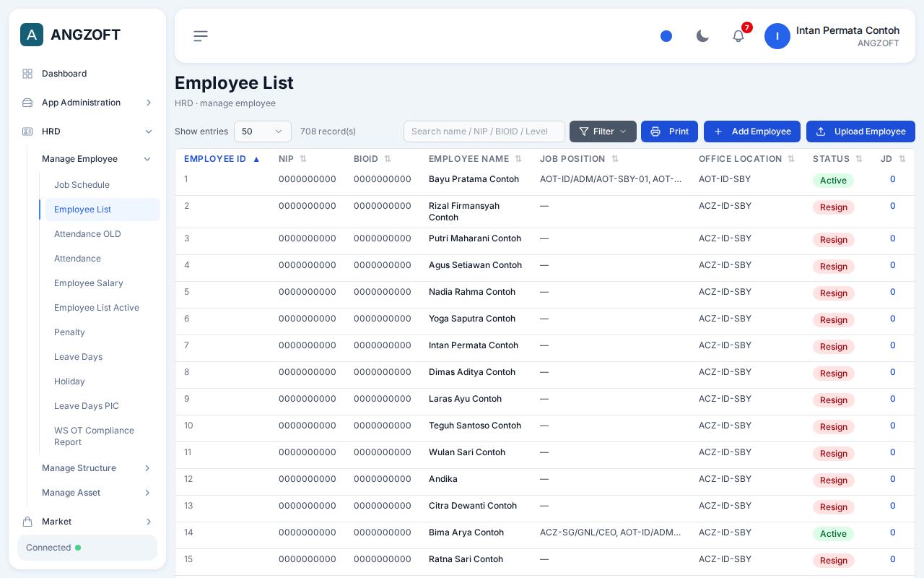This screenshot has height=578, width=924.
Task: Click the Add Employee button
Action: 752,131
